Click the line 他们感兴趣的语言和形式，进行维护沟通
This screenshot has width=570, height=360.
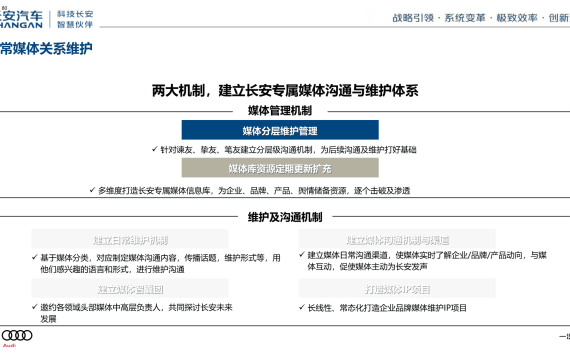click(x=112, y=269)
